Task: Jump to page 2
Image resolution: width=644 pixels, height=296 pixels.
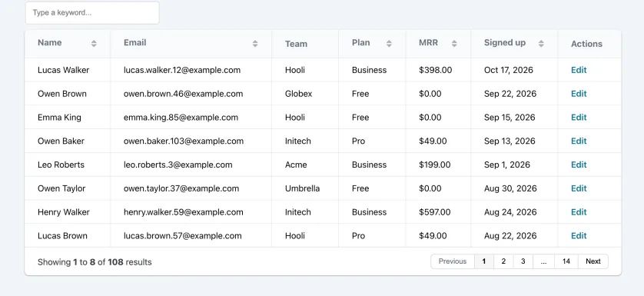Action: 503,261
